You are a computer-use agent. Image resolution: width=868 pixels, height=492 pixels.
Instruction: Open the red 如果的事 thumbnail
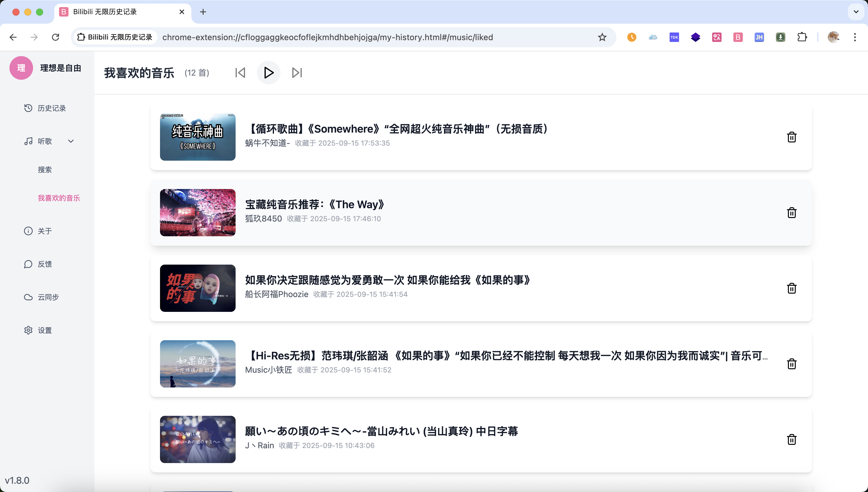tap(198, 288)
